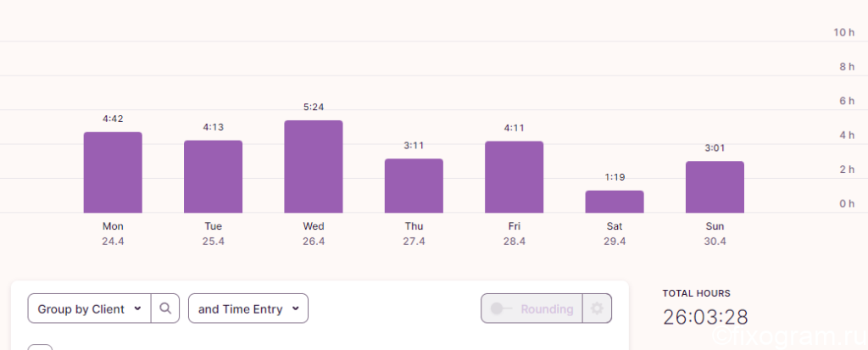Open the Group by Client dropdown
The height and width of the screenshot is (350, 868).
(89, 308)
